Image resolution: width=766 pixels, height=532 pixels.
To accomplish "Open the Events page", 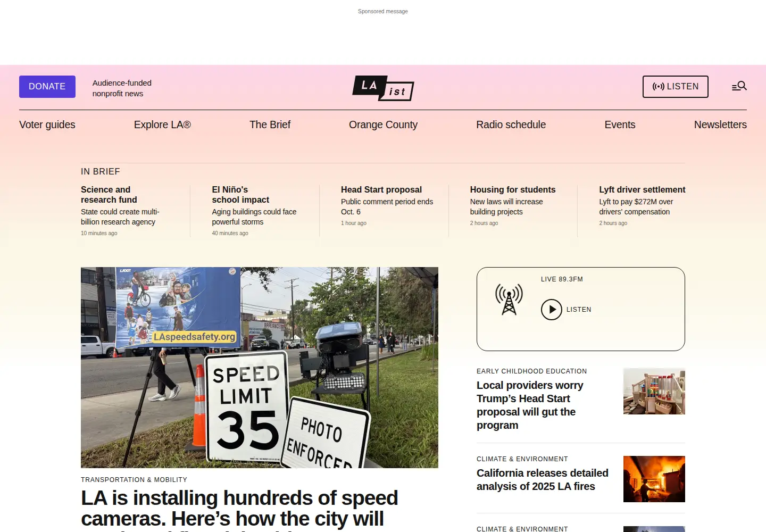I will (620, 124).
